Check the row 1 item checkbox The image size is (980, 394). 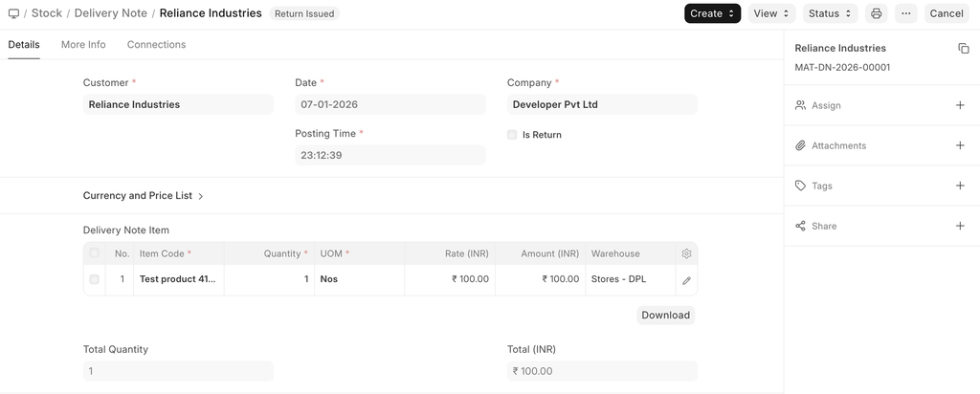tap(94, 279)
